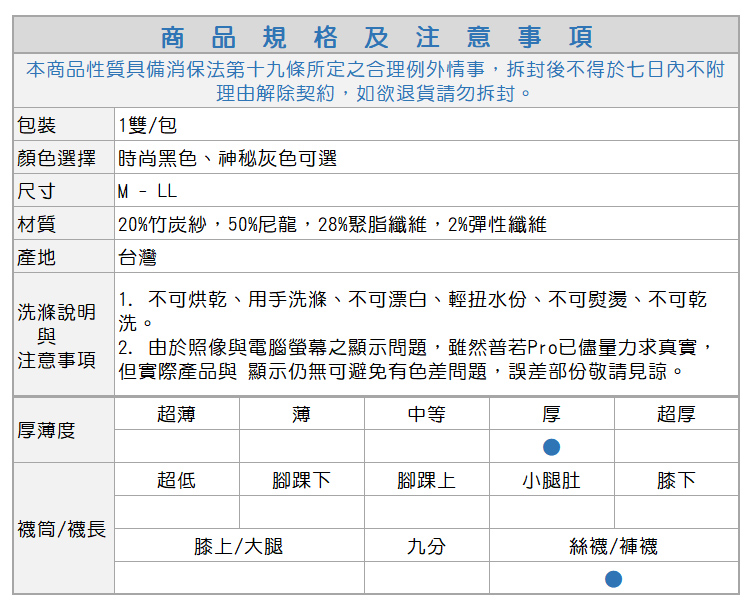
Task: Click the 九分 length option
Action: (426, 546)
